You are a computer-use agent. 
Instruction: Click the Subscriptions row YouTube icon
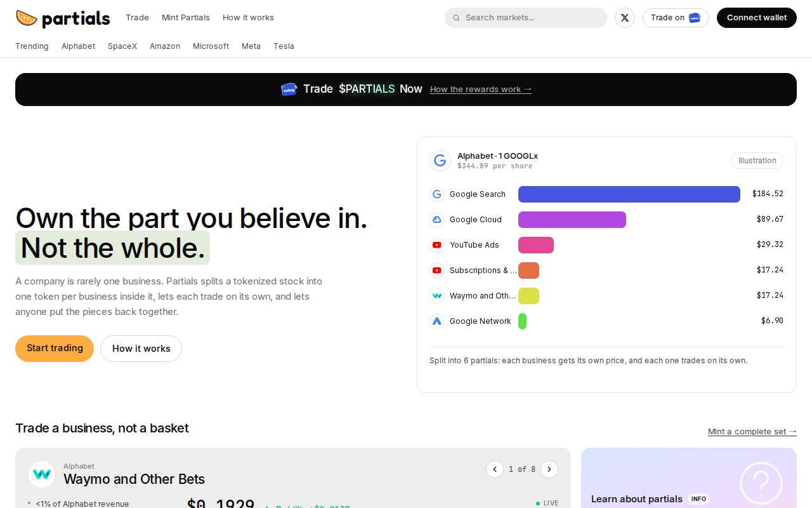pos(437,271)
